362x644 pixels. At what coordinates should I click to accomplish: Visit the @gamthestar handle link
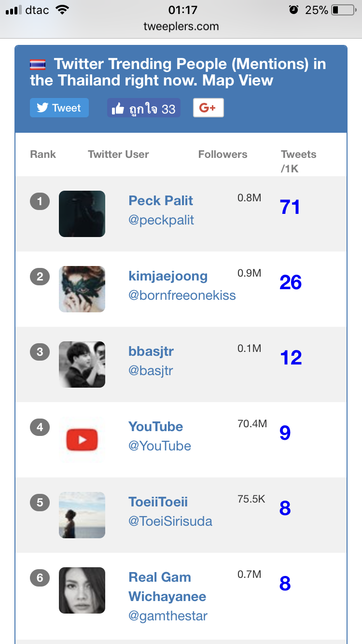168,616
